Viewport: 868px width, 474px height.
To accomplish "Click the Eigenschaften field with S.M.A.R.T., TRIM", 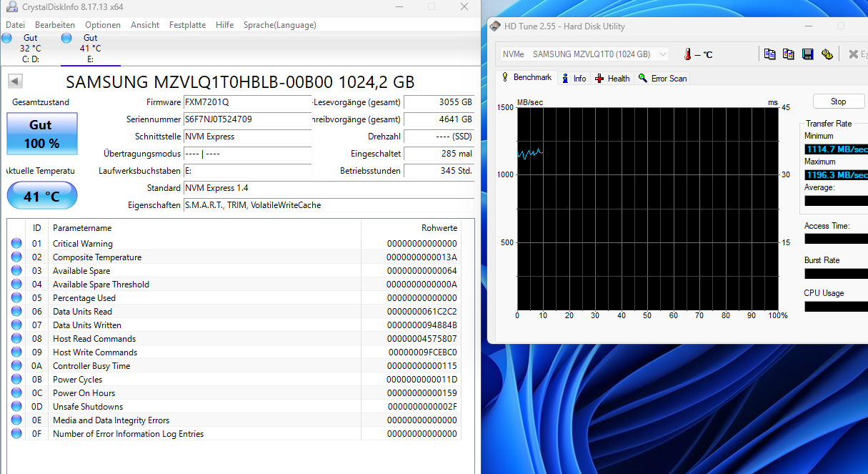I will tap(329, 205).
